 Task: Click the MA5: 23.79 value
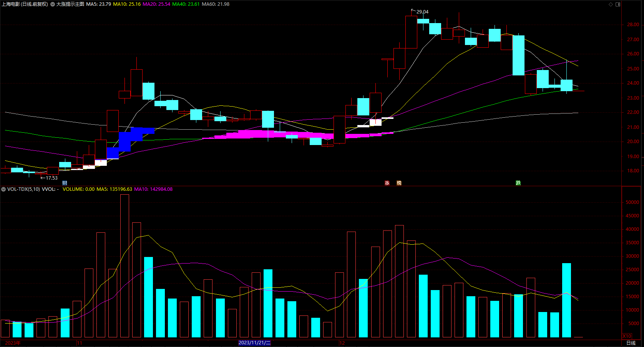pyautogui.click(x=99, y=4)
